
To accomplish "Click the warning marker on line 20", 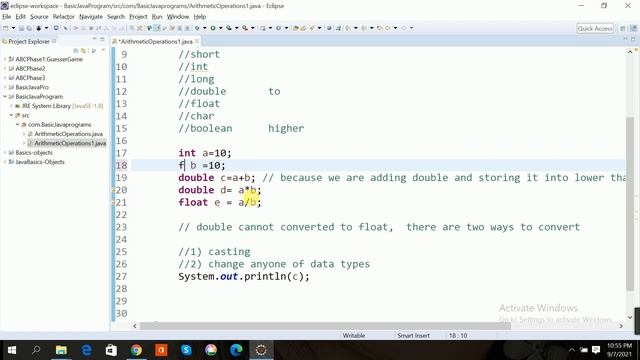I will point(113,190).
